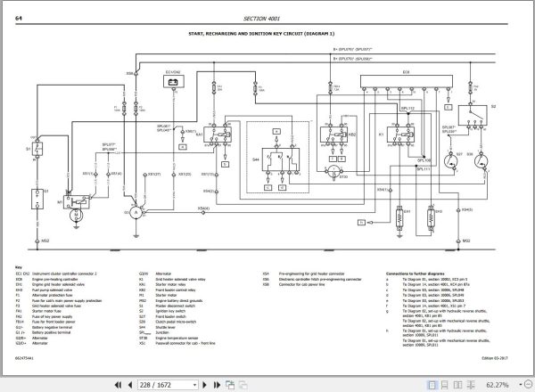Click the Connections to further diagrams heading
Viewport: 535px width, 392px height.
click(415, 274)
